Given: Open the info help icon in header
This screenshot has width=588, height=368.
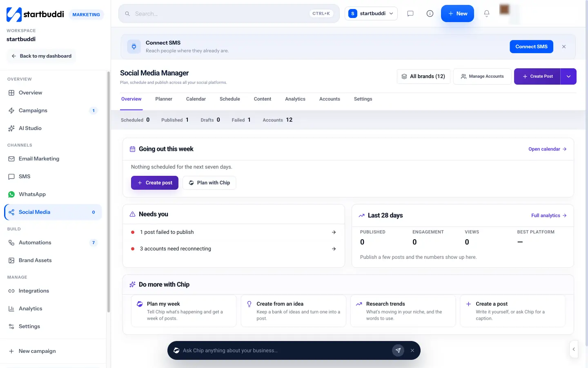Looking at the screenshot, I should pyautogui.click(x=430, y=13).
